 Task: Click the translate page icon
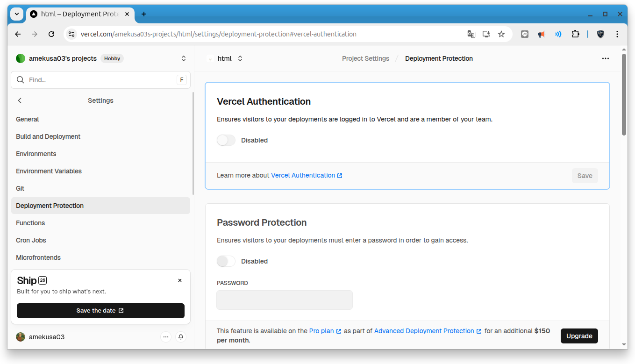471,34
